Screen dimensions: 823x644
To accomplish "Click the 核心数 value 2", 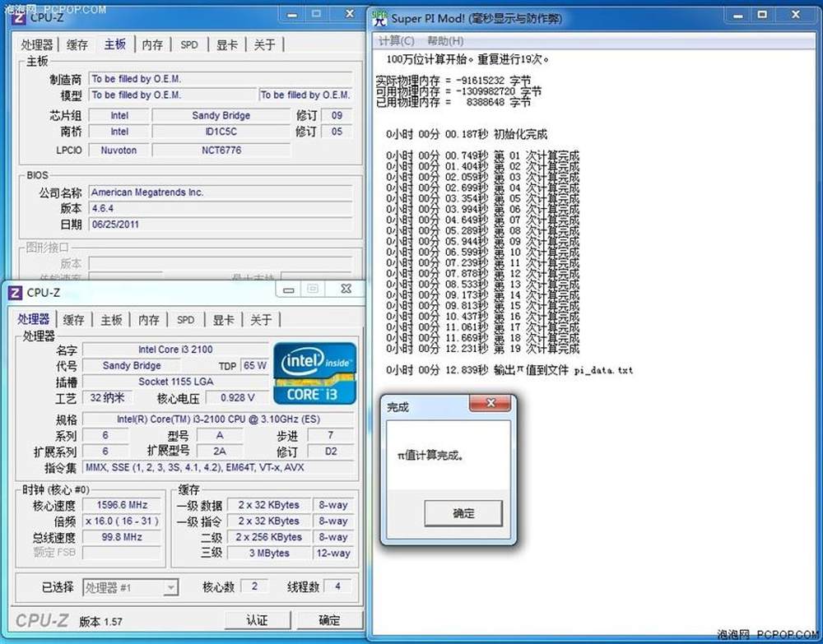I will click(x=254, y=586).
